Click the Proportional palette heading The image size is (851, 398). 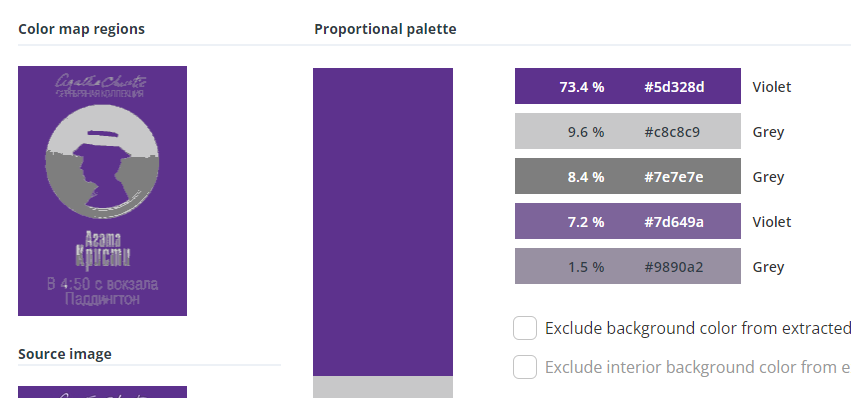(x=385, y=29)
